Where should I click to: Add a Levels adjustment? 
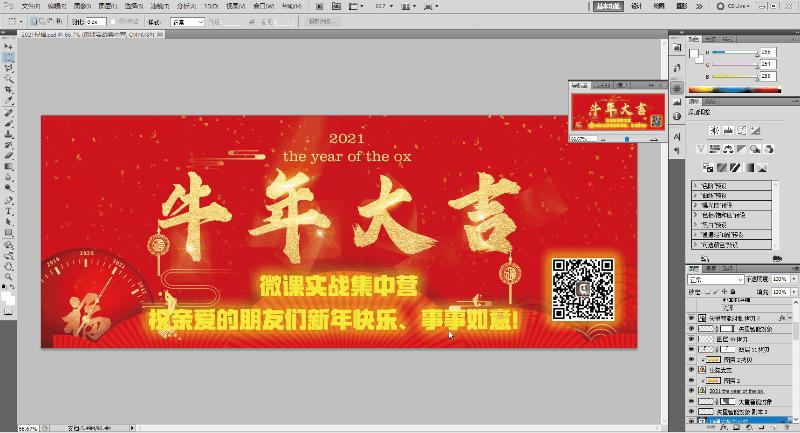pos(728,131)
